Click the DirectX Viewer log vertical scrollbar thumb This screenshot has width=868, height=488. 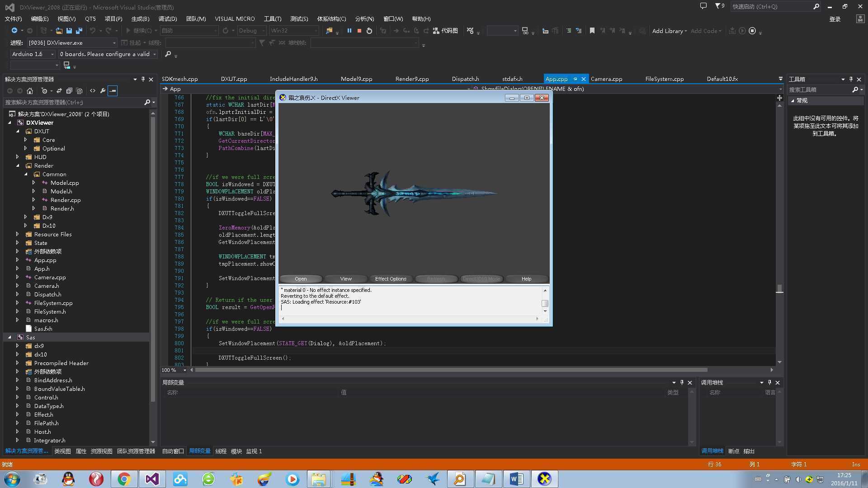[x=545, y=304]
